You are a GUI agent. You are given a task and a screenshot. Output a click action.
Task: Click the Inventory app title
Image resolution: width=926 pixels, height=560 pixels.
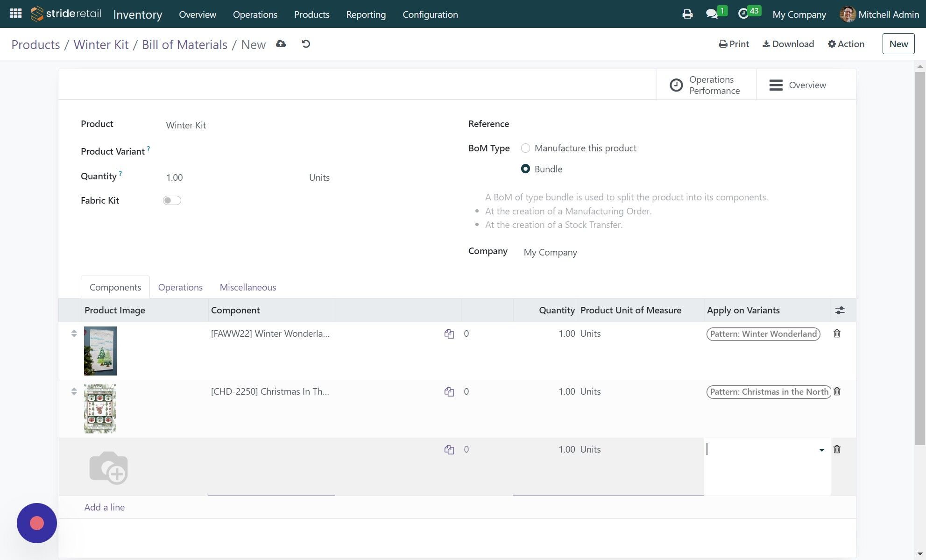[137, 14]
